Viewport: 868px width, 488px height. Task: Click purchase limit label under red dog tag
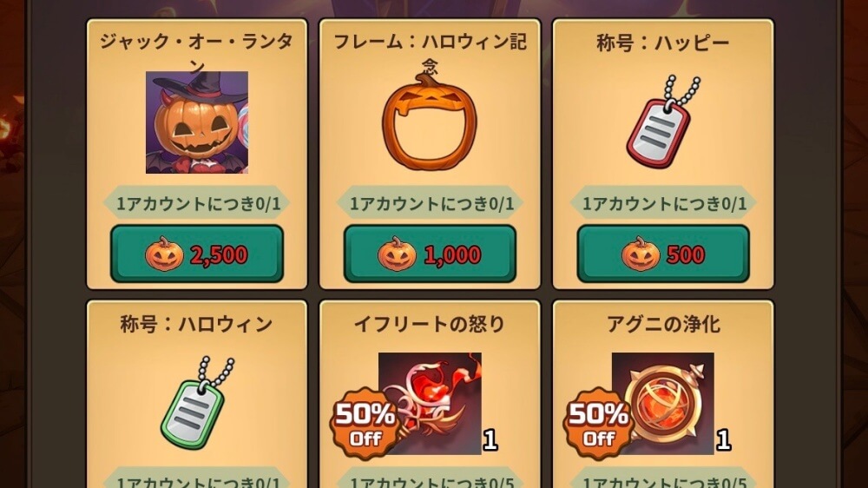[x=663, y=203]
